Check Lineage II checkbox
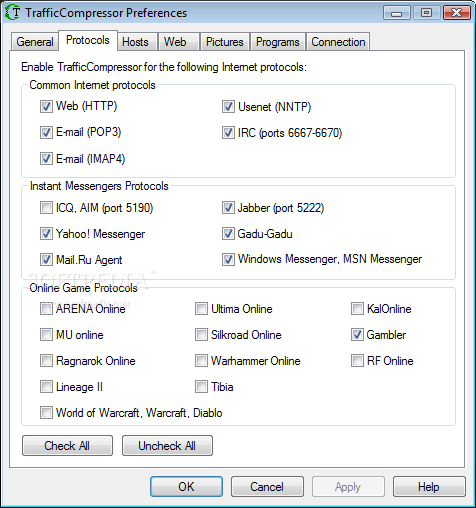This screenshot has height=508, width=476. pos(46,387)
